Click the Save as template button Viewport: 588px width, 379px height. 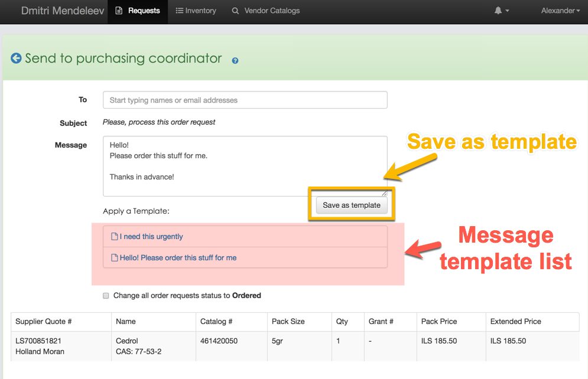[351, 205]
